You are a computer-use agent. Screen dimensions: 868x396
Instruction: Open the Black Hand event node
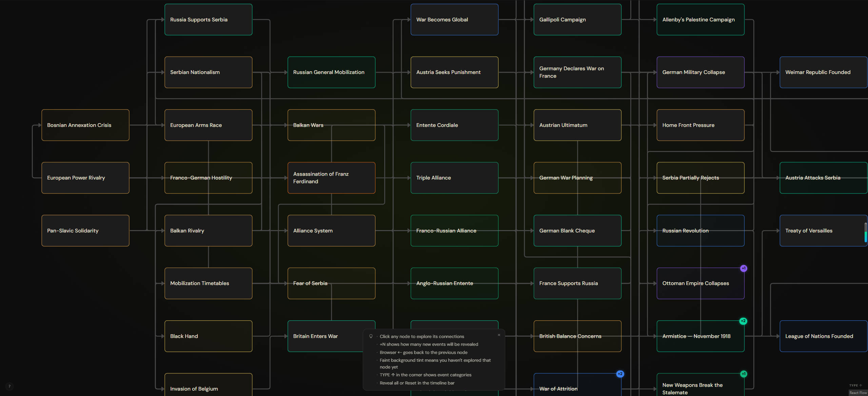[x=209, y=336]
